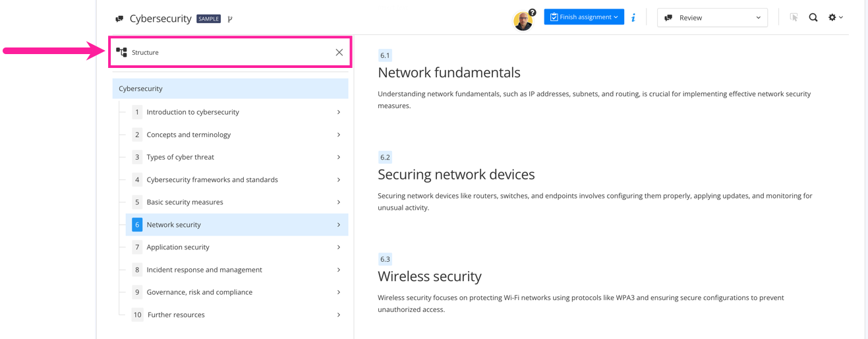Viewport: 868px width, 339px height.
Task: Click the comment icon before Cybersecurity title
Action: point(119,19)
